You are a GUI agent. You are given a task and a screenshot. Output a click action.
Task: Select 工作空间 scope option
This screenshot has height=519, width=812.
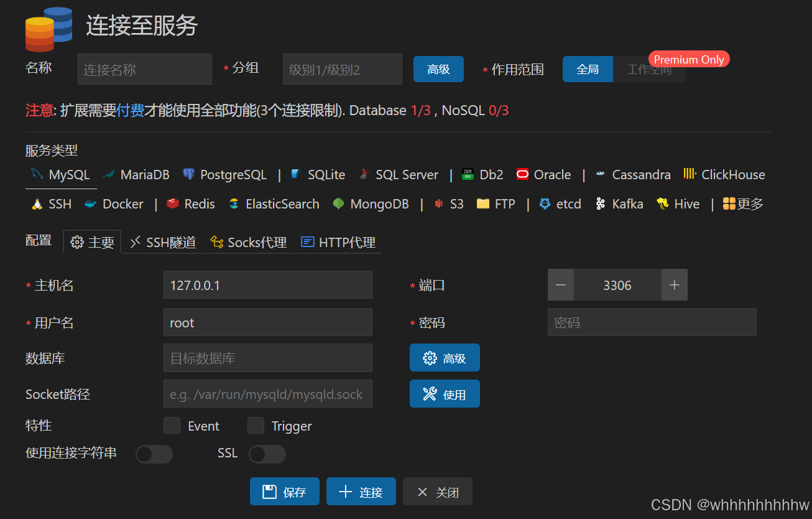tap(649, 69)
